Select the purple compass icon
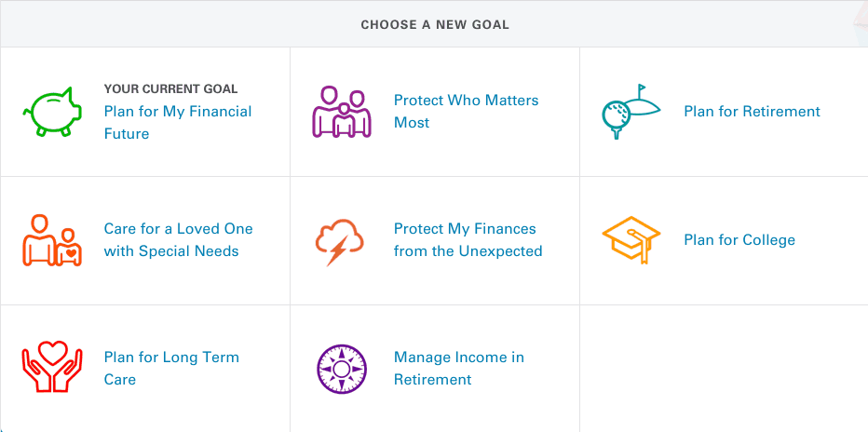 (342, 369)
